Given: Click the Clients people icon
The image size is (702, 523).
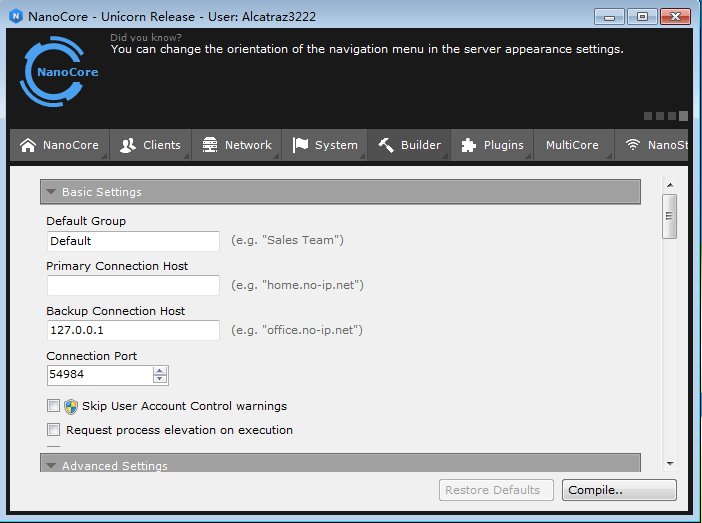Looking at the screenshot, I should click(x=128, y=145).
